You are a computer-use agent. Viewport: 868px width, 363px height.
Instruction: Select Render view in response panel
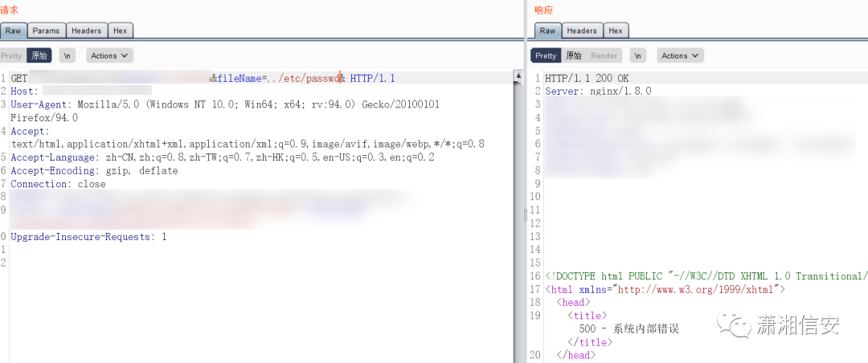point(604,56)
